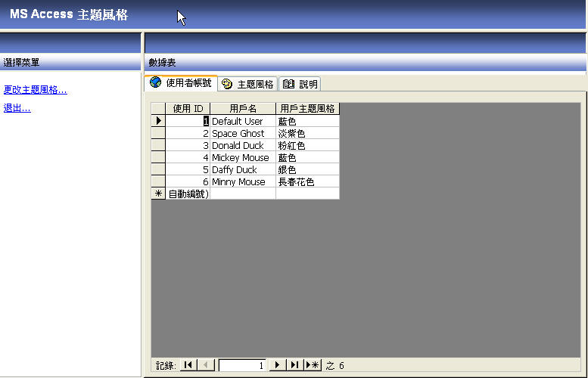Image resolution: width=588 pixels, height=378 pixels.
Task: Select row marker for Default User
Action: point(158,121)
